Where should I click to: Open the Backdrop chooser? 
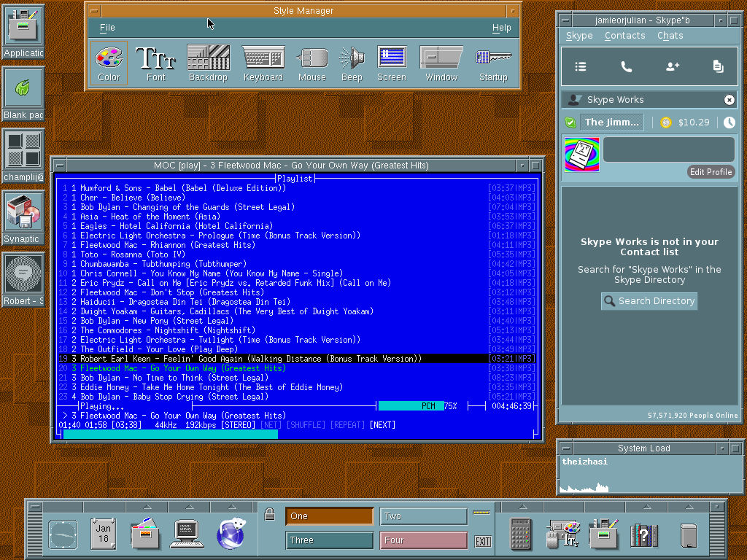[x=208, y=63]
